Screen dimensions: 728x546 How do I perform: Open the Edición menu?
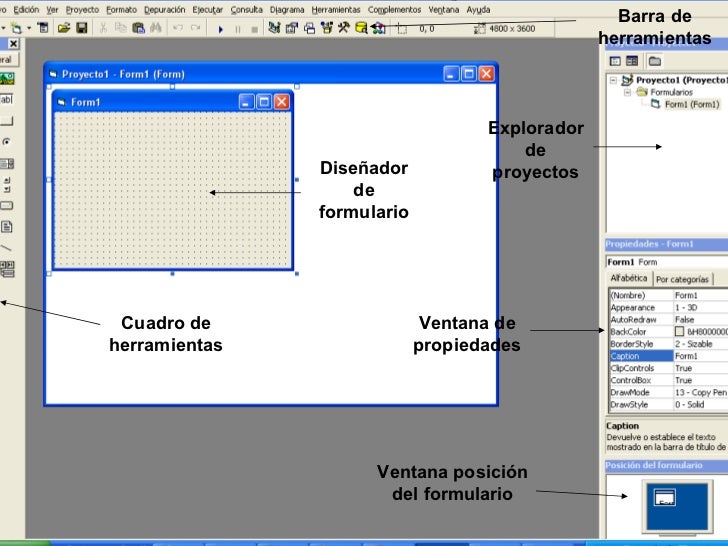pos(26,9)
